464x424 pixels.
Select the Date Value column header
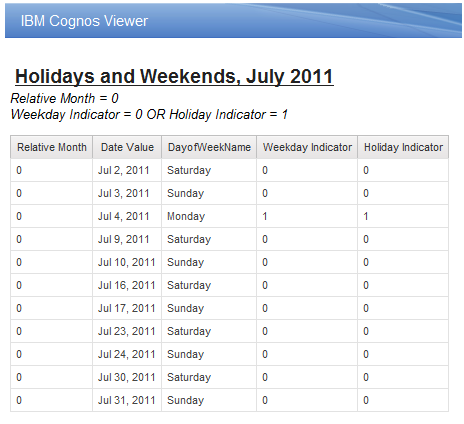click(127, 147)
